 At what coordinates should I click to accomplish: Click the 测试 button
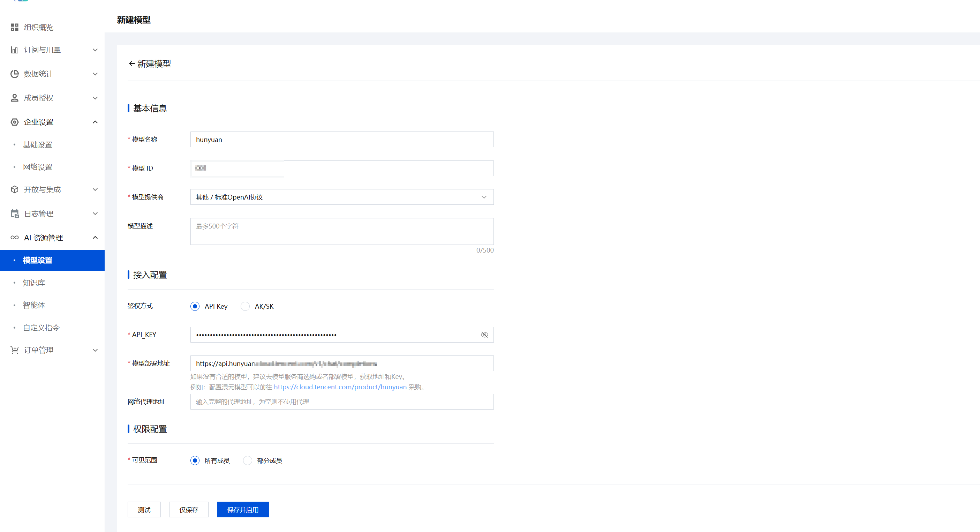(144, 510)
